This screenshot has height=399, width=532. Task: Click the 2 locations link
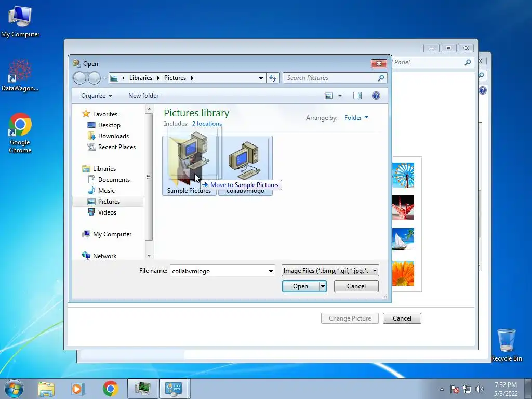[x=207, y=124]
